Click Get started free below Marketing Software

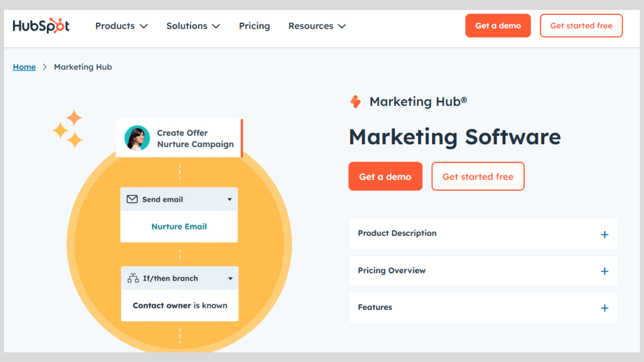pyautogui.click(x=478, y=176)
